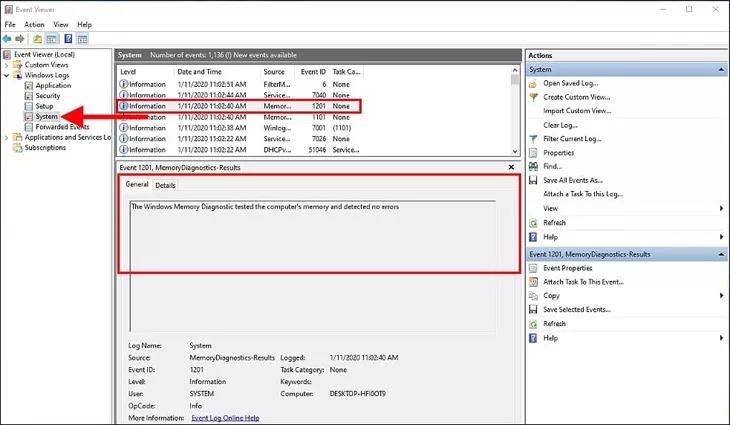Sort events by Date and Time column
The height and width of the screenshot is (425, 730).
[x=199, y=72]
